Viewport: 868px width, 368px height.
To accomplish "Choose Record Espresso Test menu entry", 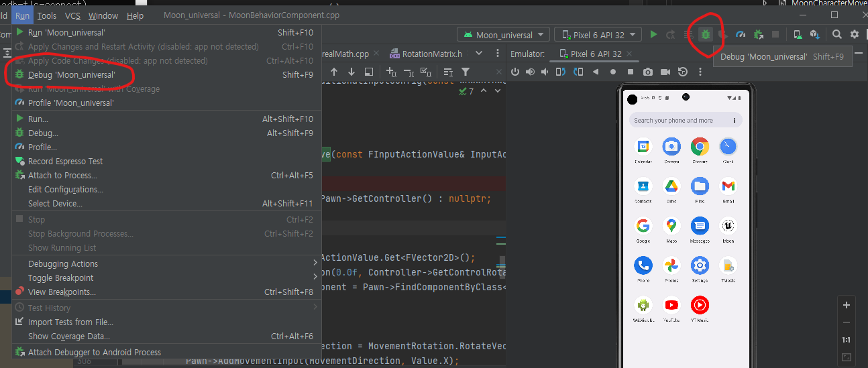I will [x=166, y=161].
